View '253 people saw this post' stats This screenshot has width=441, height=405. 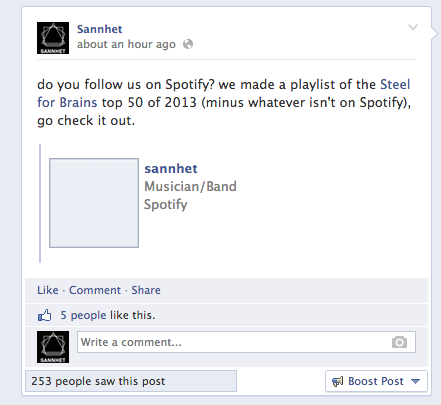[x=131, y=381]
